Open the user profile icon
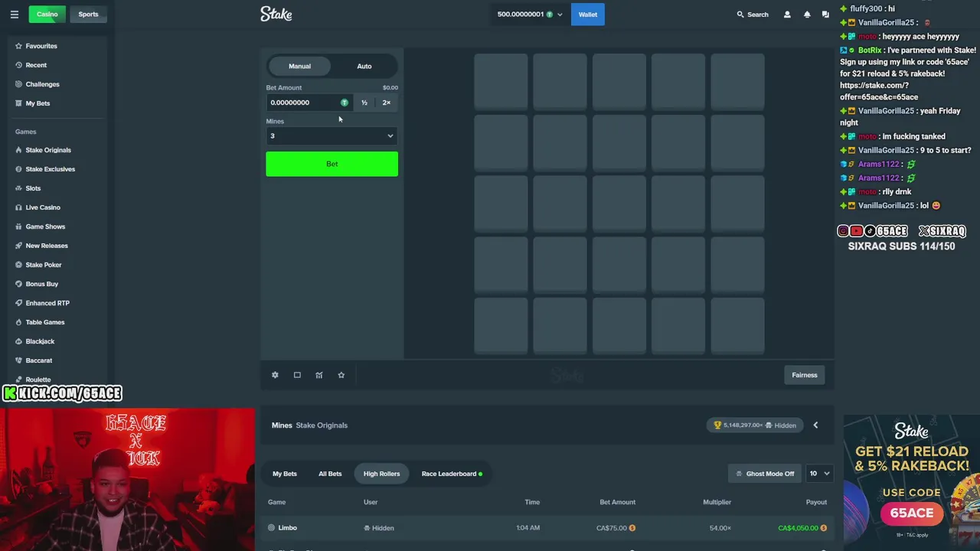 pos(787,15)
